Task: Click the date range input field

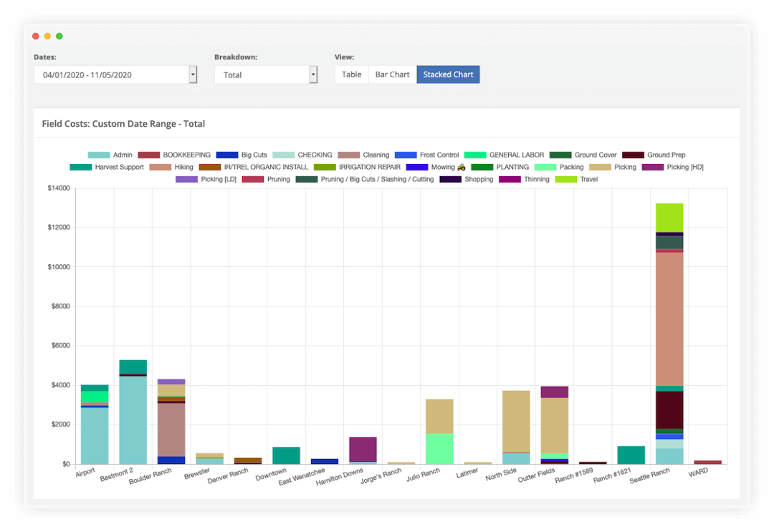Action: (110, 74)
